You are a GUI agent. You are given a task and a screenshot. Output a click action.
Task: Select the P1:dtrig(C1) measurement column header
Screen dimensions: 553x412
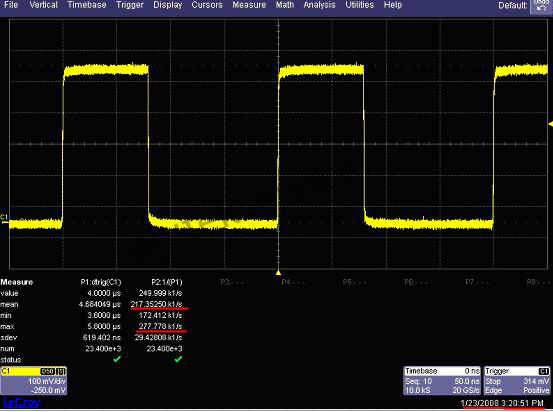101,282
